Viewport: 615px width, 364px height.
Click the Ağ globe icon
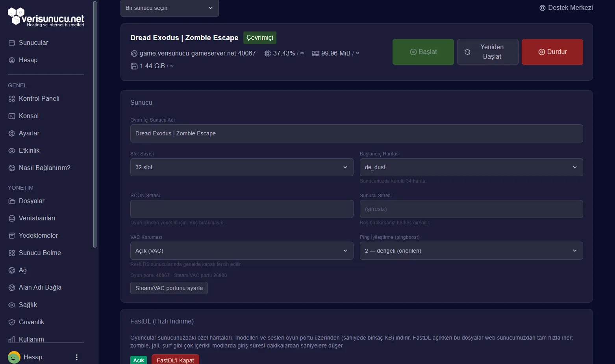pyautogui.click(x=12, y=270)
